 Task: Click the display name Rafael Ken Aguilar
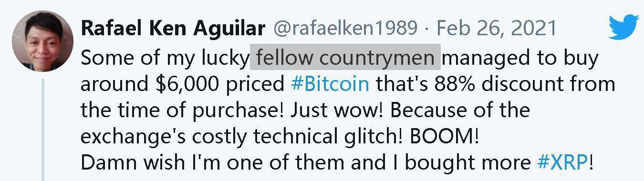[x=173, y=28]
